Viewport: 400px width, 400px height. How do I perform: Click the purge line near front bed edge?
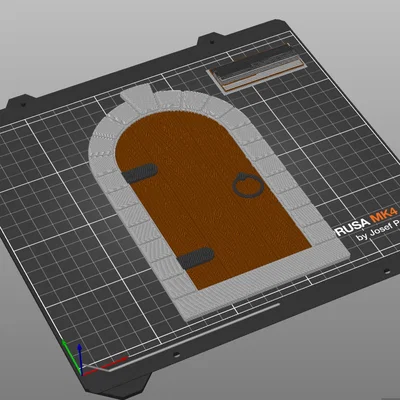tap(195, 337)
